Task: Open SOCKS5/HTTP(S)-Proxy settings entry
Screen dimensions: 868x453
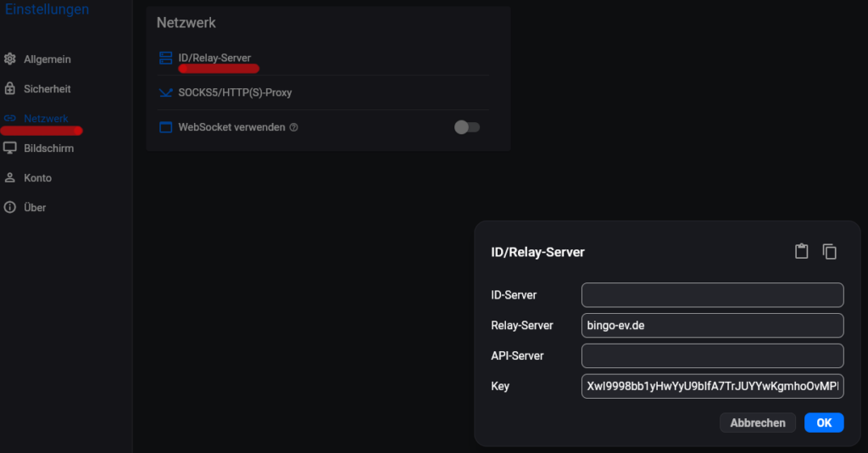Action: click(235, 92)
